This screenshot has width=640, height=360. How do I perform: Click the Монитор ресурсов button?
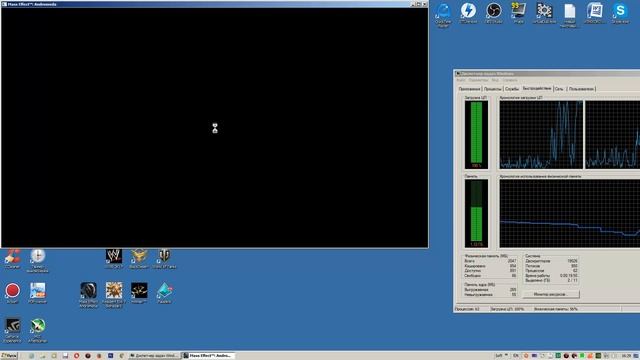(550, 294)
